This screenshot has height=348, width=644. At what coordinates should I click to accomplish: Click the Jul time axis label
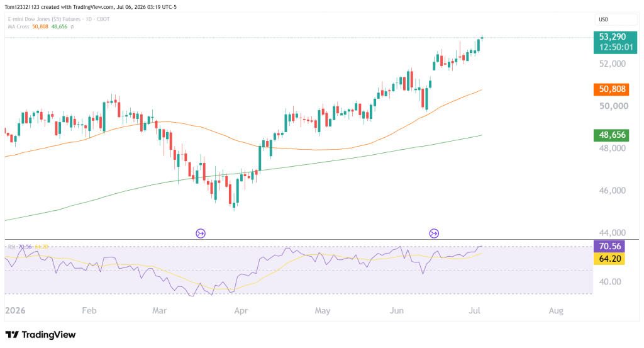[474, 310]
